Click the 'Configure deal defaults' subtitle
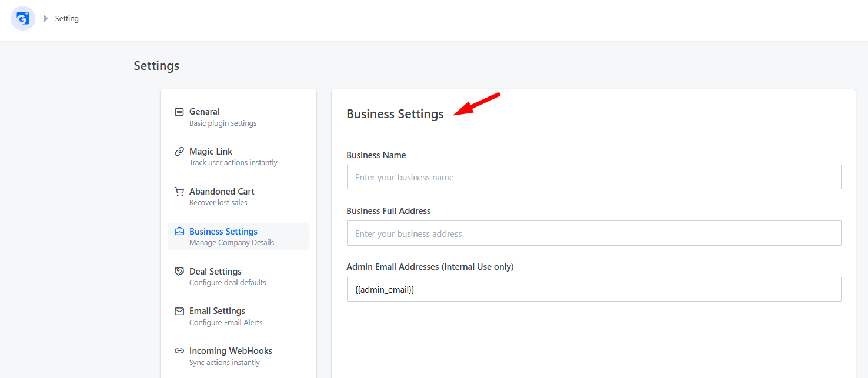This screenshot has height=378, width=868. pos(228,283)
